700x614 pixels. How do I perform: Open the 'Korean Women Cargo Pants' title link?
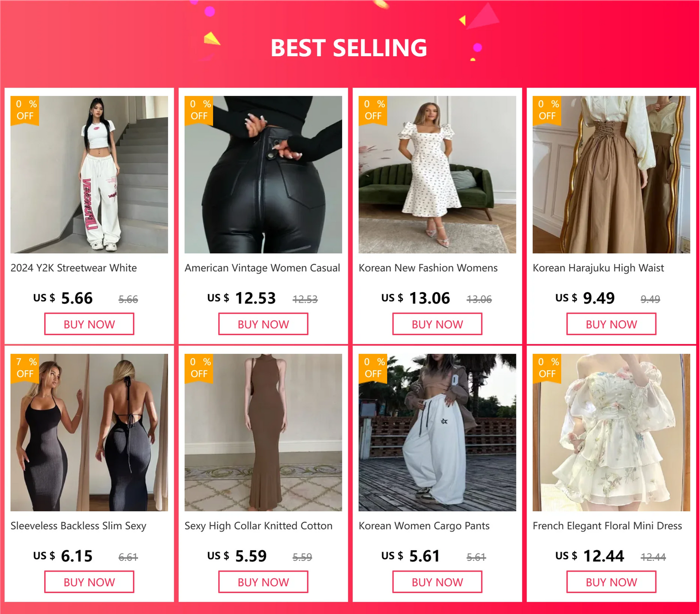(x=424, y=526)
